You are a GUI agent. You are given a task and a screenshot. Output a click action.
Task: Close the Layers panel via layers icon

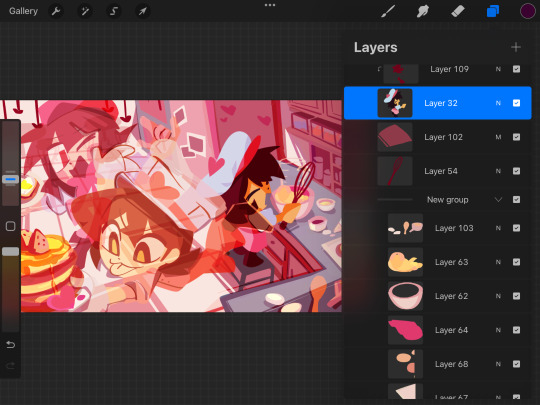[x=493, y=11]
